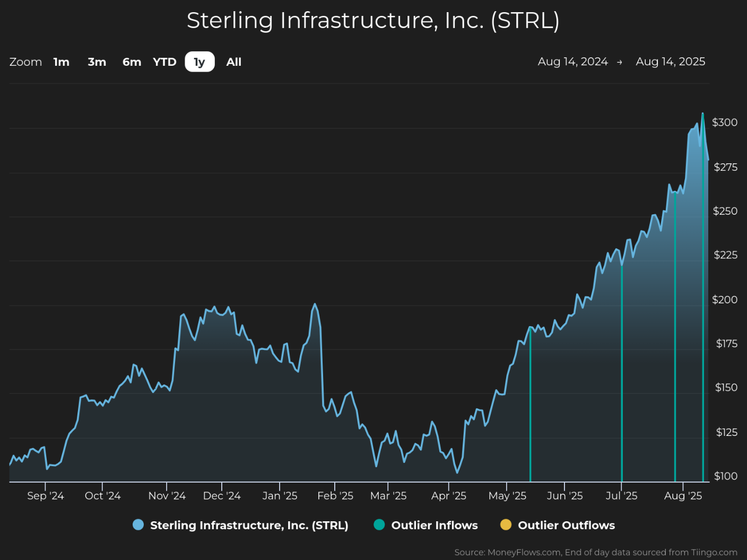This screenshot has height=560, width=747.
Task: Click the Aug '25 axis label
Action: [x=683, y=496]
